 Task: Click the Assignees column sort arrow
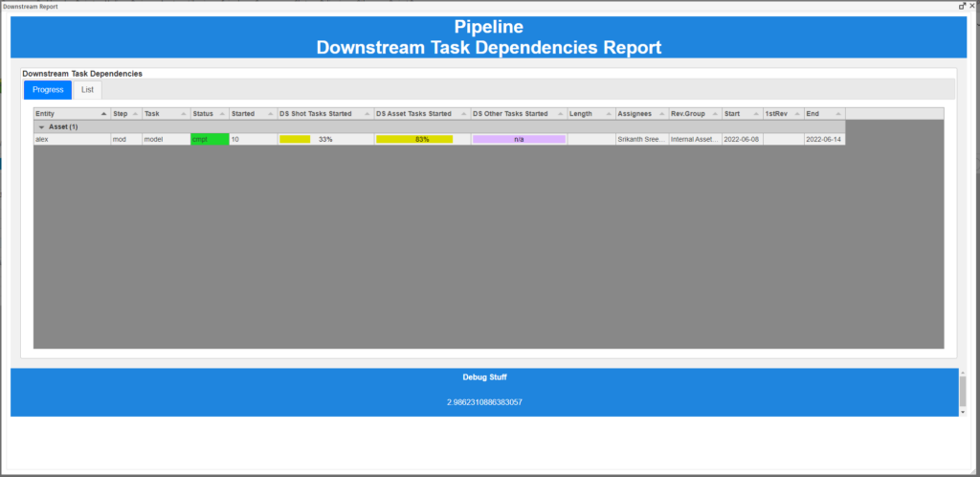(x=660, y=114)
